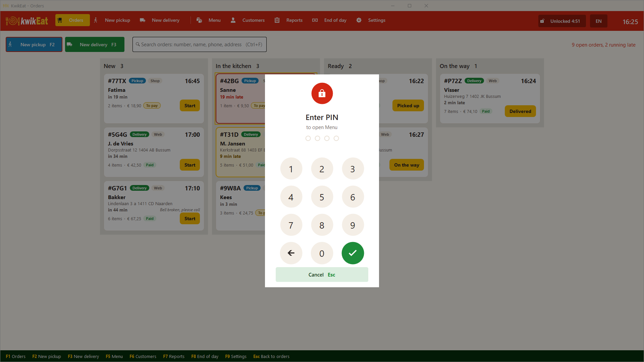Mark the 16:22 ready order as Picked up
Image resolution: width=644 pixels, height=362 pixels.
408,106
